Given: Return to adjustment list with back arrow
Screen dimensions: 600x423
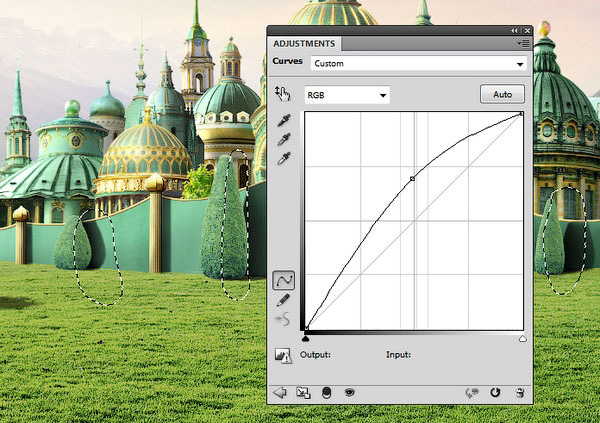Looking at the screenshot, I should coord(279,393).
